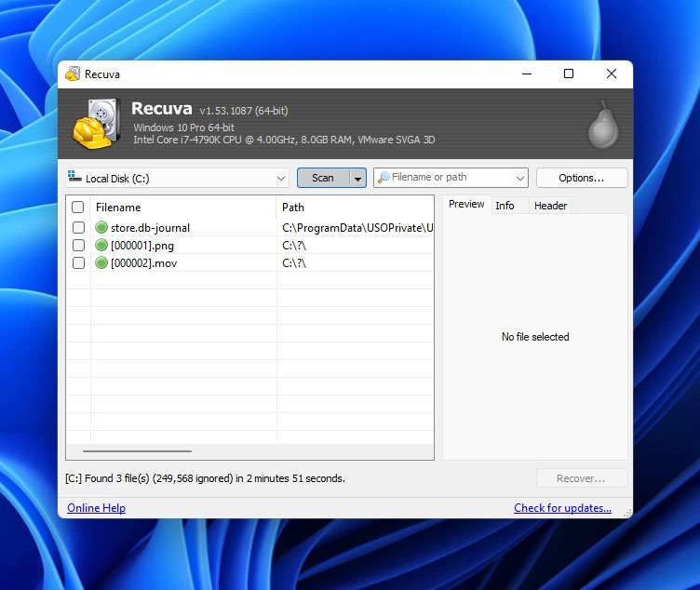This screenshot has height=590, width=700.
Task: Click the resize grip at window corner
Action: click(x=627, y=514)
